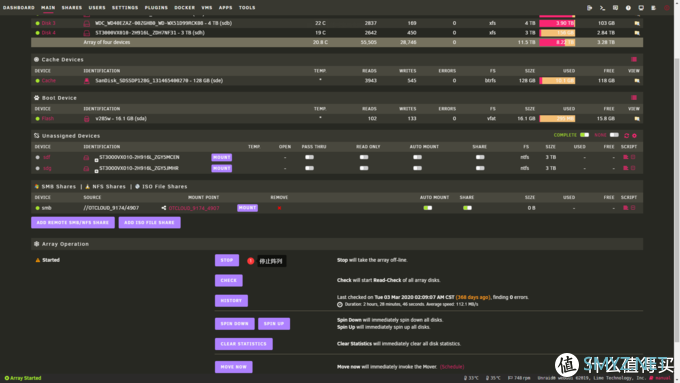Open the DOCKER menu tab
680x383 pixels.
click(184, 8)
